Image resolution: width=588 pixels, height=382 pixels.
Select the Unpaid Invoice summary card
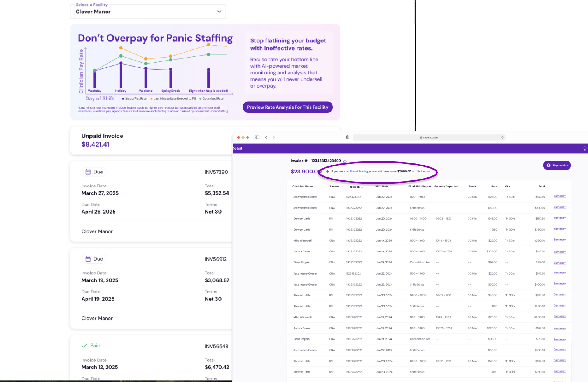coord(152,140)
